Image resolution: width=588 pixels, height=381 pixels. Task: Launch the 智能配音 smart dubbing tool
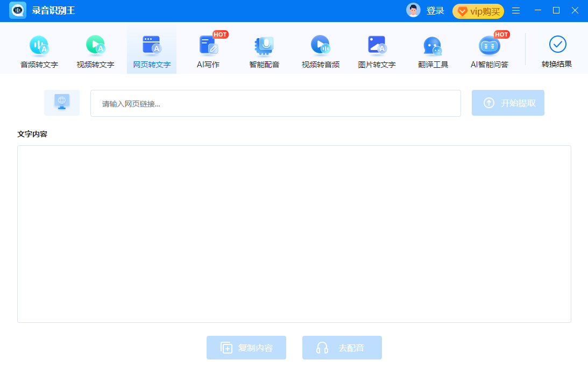(x=264, y=52)
